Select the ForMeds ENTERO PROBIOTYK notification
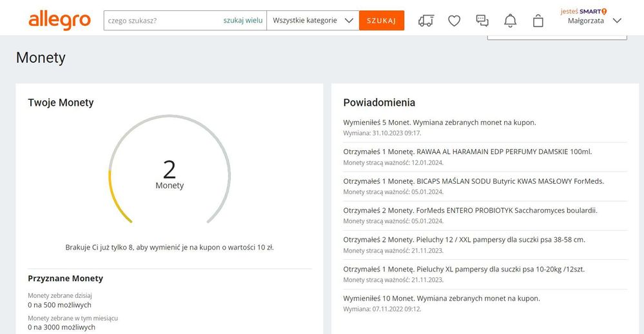Viewport: 644px width, 334px height. coord(470,210)
